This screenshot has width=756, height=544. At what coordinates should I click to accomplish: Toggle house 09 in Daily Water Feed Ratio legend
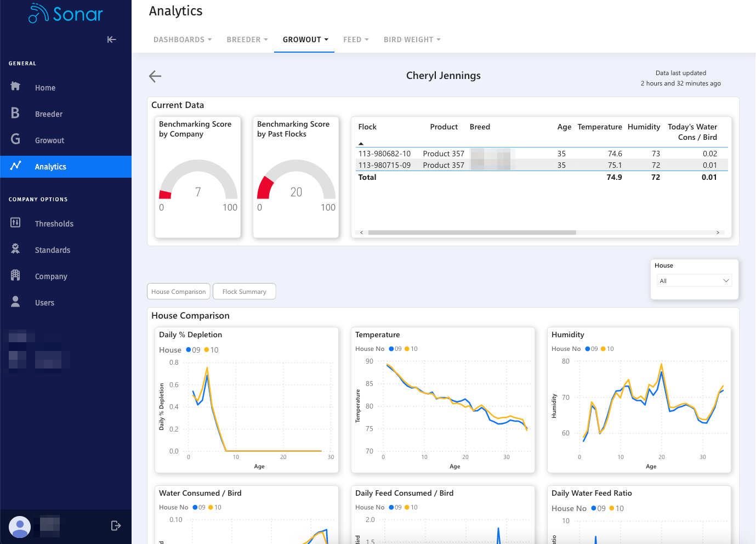click(599, 508)
